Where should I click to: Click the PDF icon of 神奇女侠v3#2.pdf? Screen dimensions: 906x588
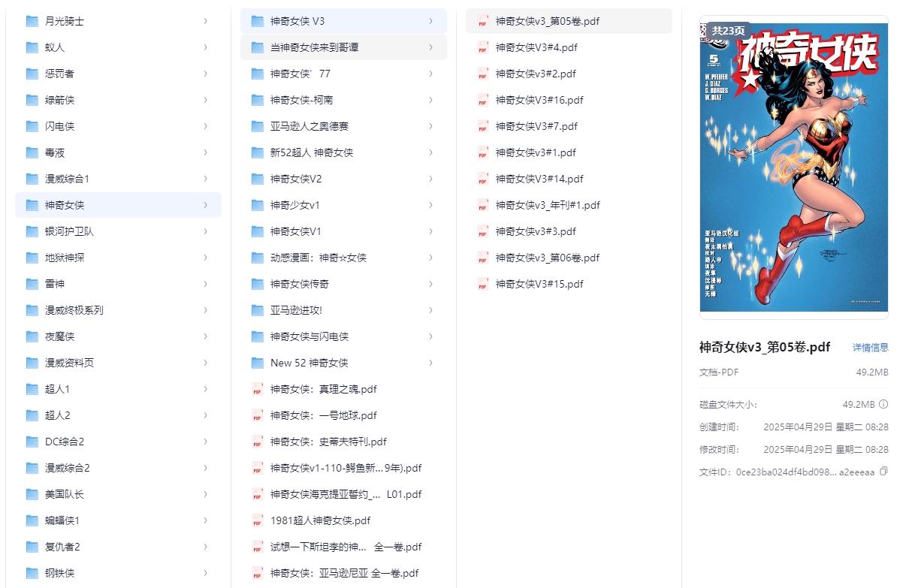coord(482,74)
